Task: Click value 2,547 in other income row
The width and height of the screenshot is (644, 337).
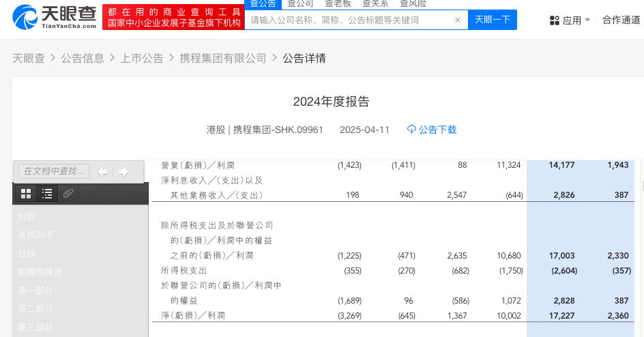Action: pyautogui.click(x=456, y=195)
